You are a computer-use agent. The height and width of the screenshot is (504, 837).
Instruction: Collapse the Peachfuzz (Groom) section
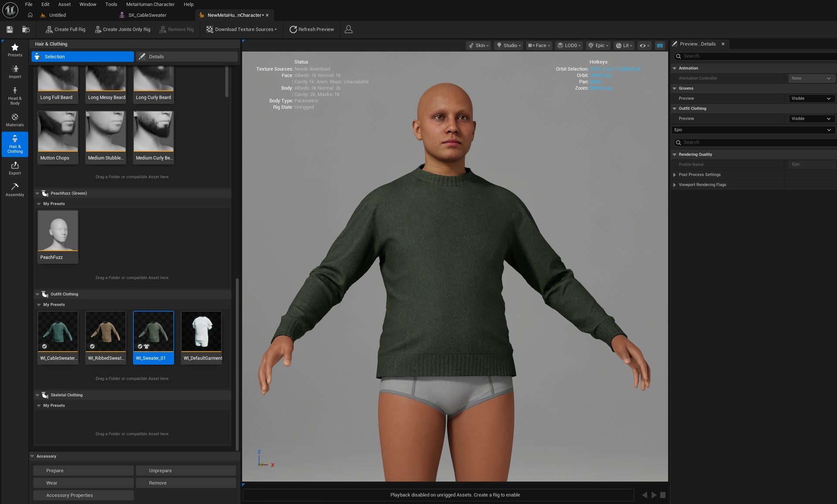[x=37, y=193]
